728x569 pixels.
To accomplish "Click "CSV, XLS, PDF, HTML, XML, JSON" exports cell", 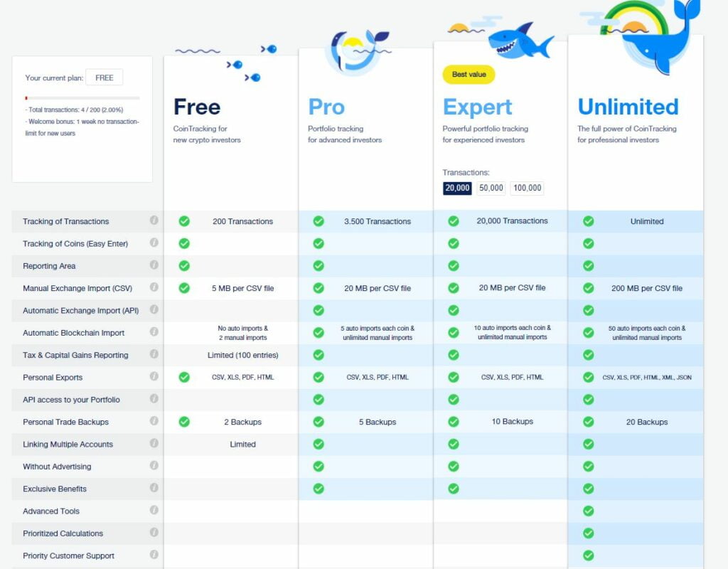I will [x=647, y=378].
